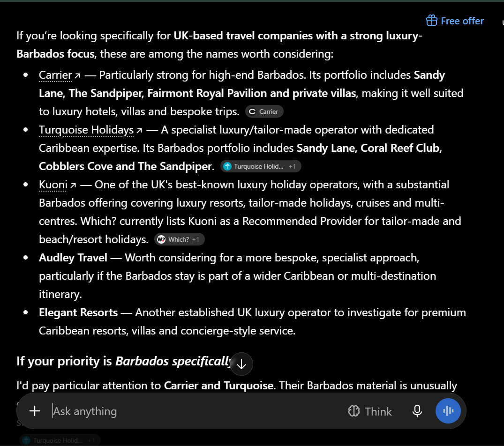Click the Turquoise Holidays palm-tree source icon

pos(227,166)
